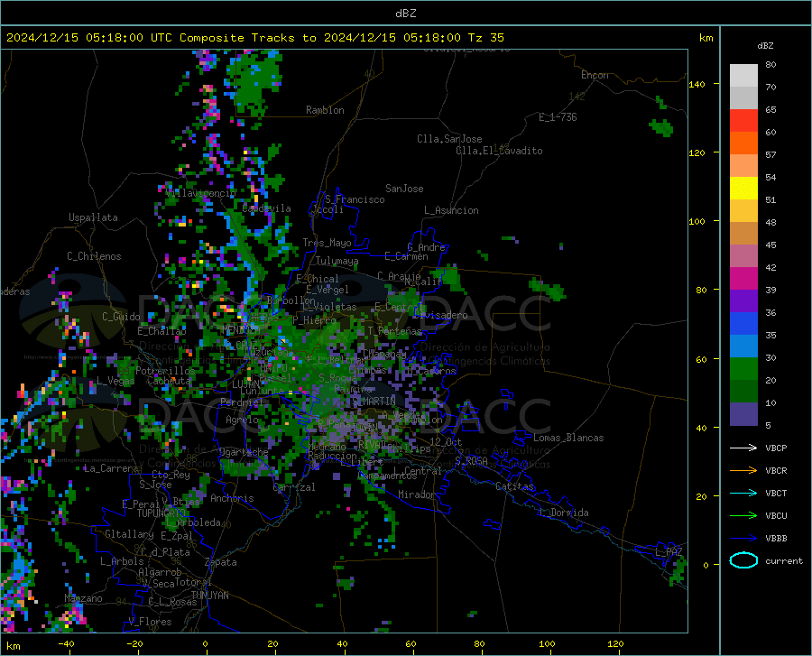
Task: Select the orange 57-60 dBZ legend swatch
Action: [x=743, y=143]
